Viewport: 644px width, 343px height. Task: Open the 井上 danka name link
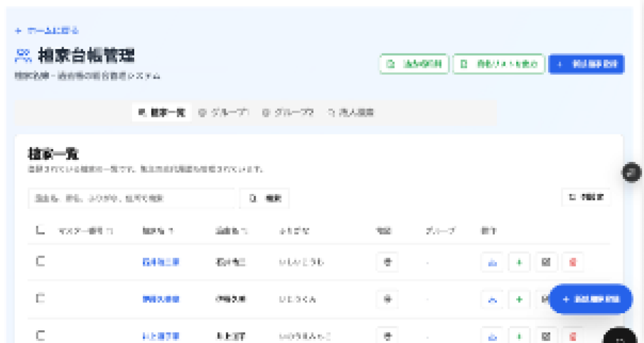(x=160, y=336)
